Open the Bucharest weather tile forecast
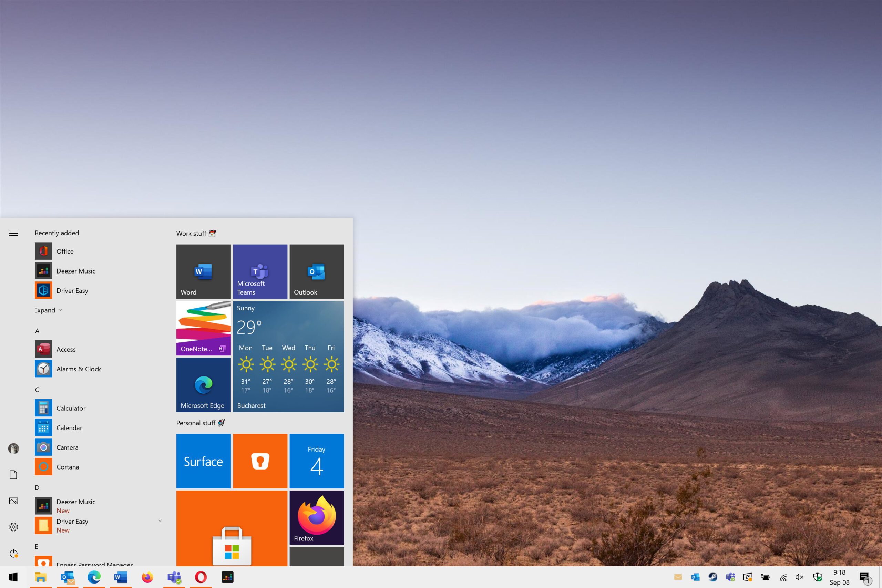Screen dimensions: 882x588 pyautogui.click(x=288, y=356)
